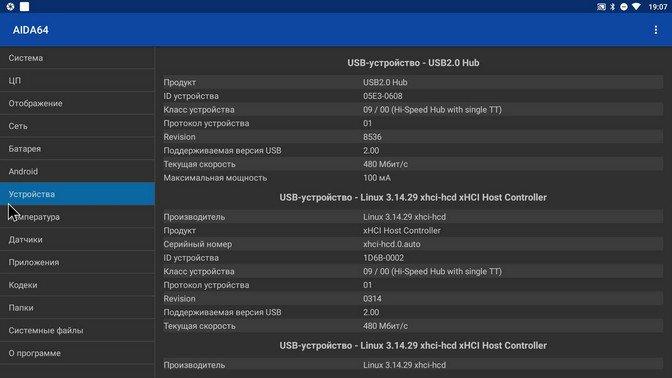Tap the cast screen status icon

601,7
